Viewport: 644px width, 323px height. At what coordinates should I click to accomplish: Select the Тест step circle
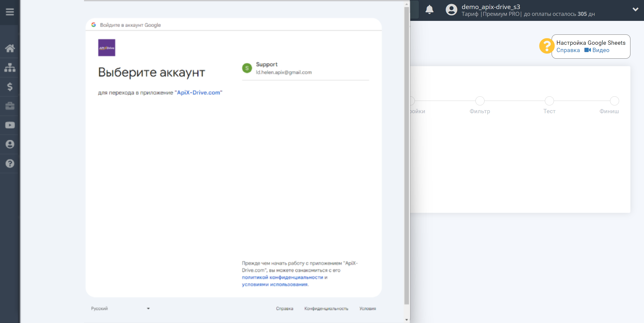pyautogui.click(x=549, y=101)
